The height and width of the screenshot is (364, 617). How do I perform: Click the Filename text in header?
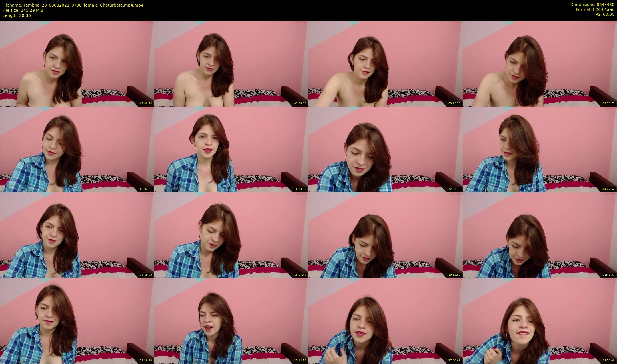pyautogui.click(x=73, y=5)
